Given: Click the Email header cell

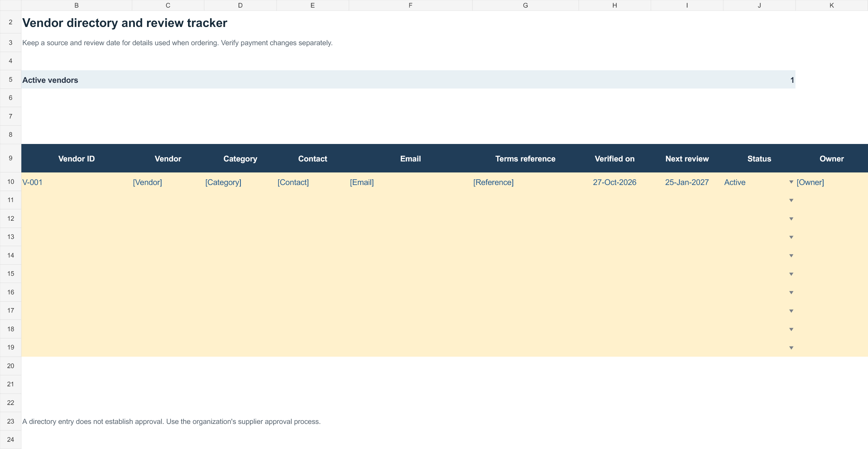Looking at the screenshot, I should point(410,158).
